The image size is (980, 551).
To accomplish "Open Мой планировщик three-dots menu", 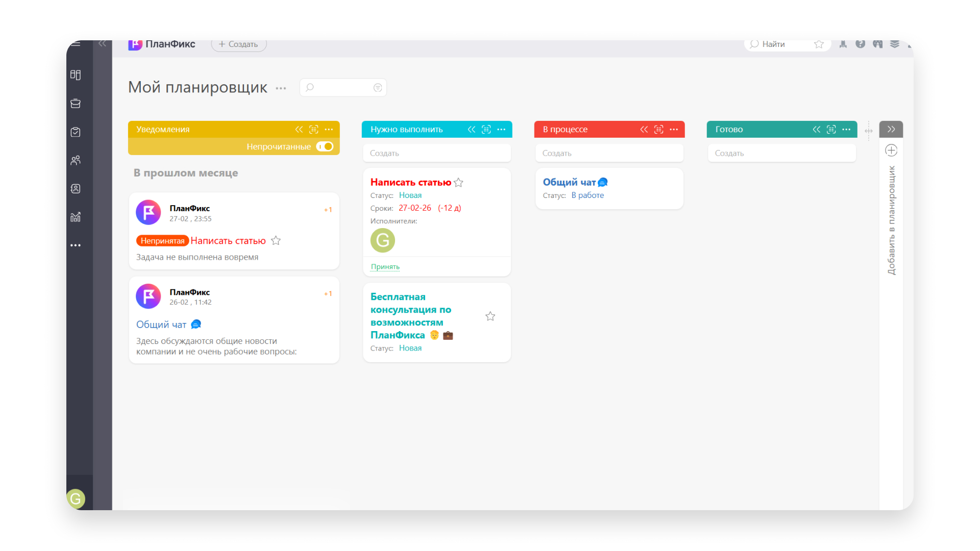I will pyautogui.click(x=281, y=88).
